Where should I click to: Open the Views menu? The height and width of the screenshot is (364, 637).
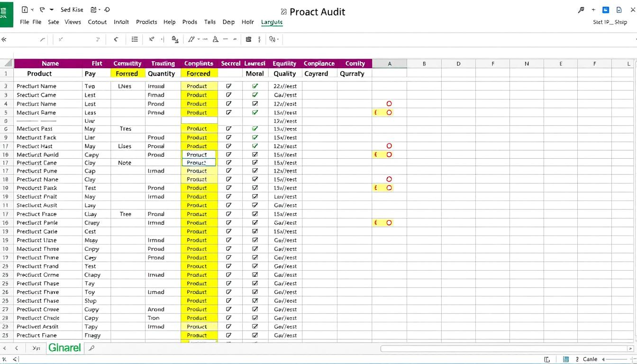pyautogui.click(x=73, y=22)
